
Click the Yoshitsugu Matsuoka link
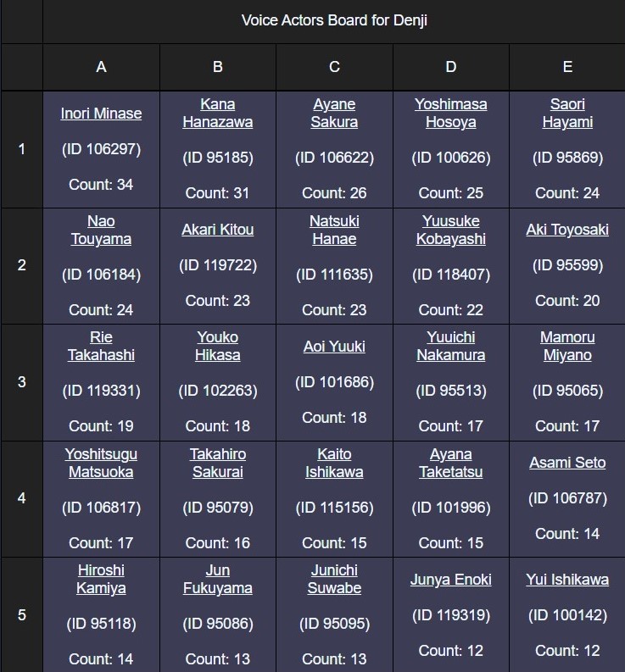(101, 463)
